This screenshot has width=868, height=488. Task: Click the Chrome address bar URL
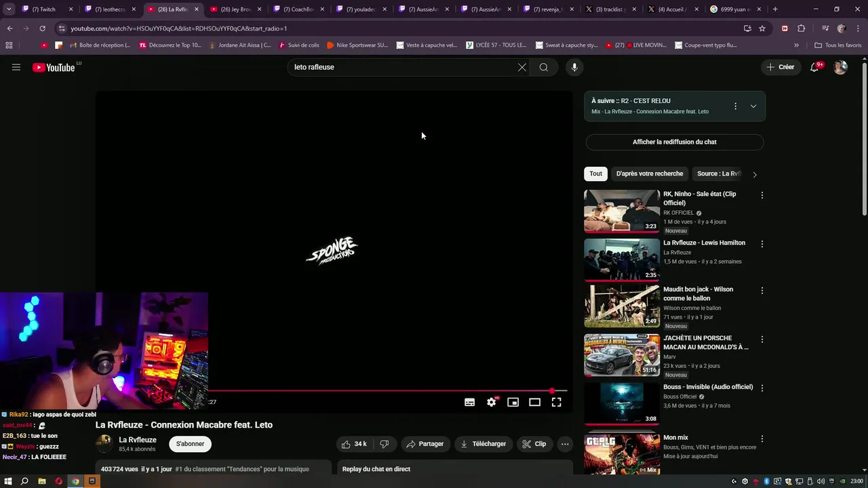[179, 28]
